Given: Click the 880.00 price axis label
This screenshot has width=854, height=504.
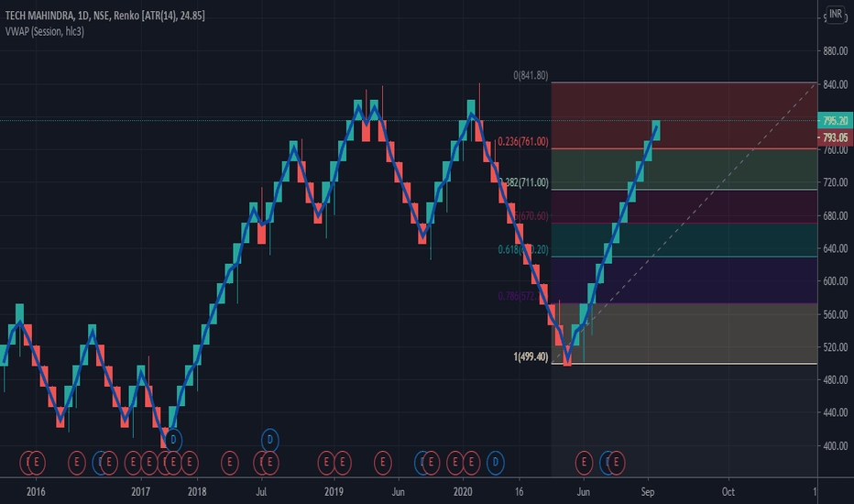Looking at the screenshot, I should [x=836, y=51].
